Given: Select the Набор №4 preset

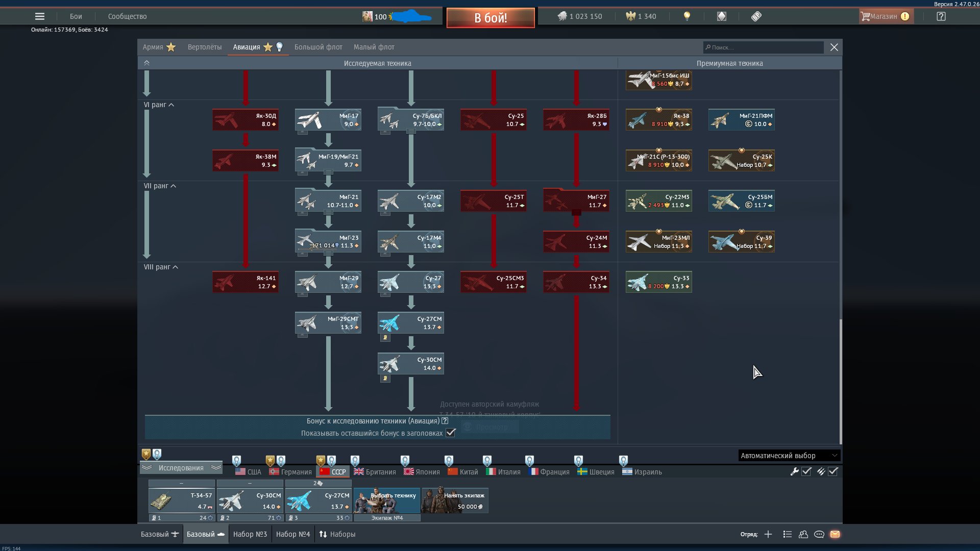Looking at the screenshot, I should (293, 534).
